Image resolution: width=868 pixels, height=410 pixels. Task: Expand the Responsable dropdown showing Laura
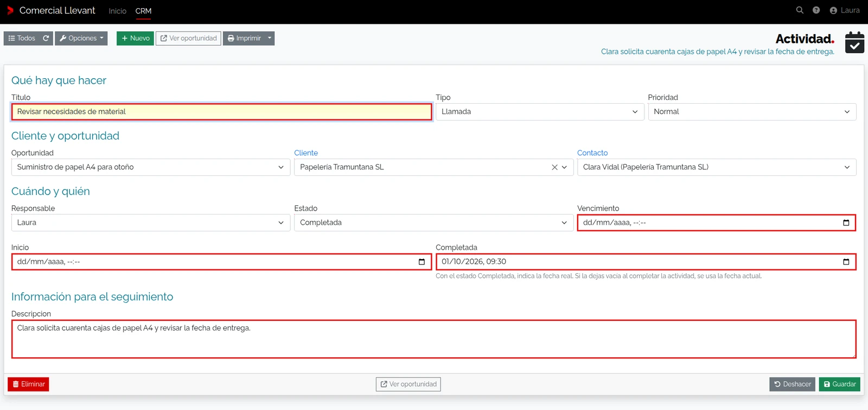151,223
